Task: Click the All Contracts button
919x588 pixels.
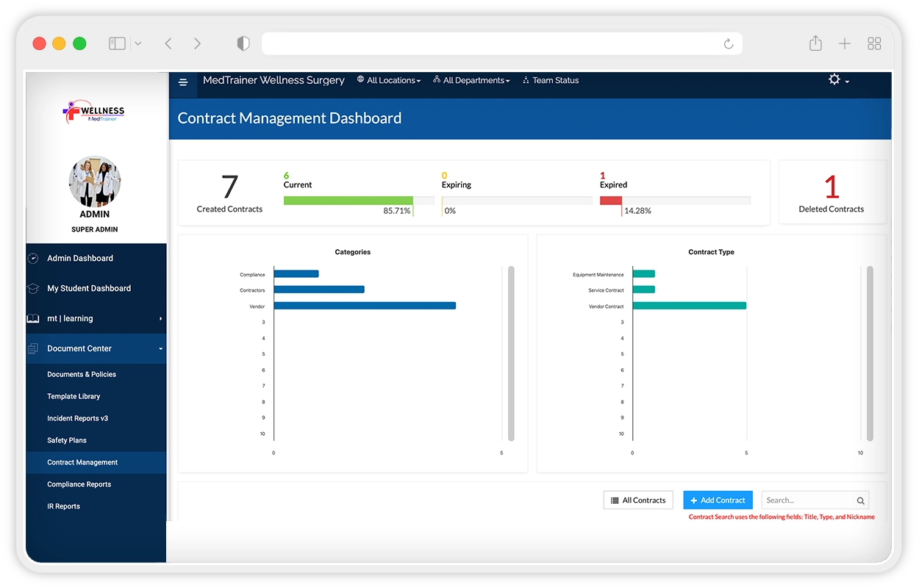Action: click(638, 500)
